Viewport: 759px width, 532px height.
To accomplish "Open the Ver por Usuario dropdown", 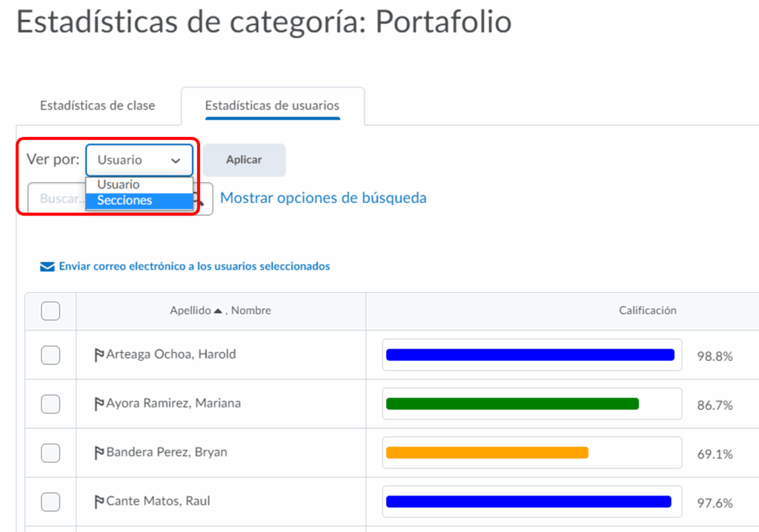I will (x=139, y=160).
